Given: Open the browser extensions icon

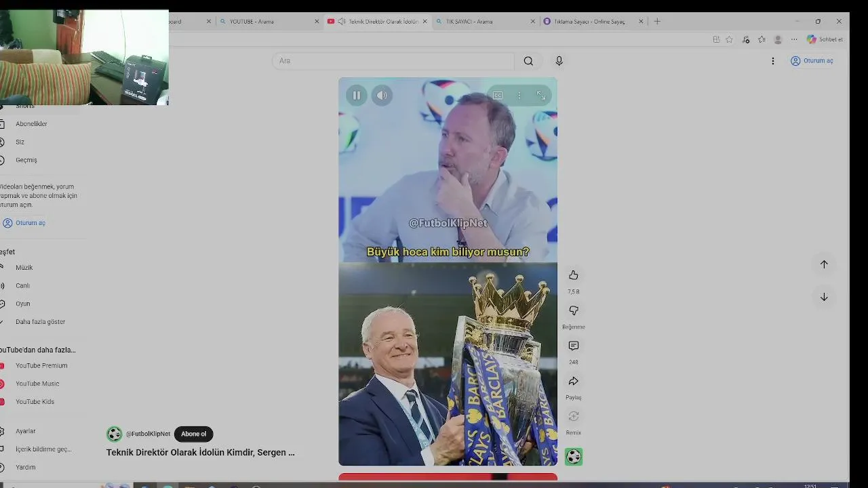Looking at the screenshot, I should (746, 39).
